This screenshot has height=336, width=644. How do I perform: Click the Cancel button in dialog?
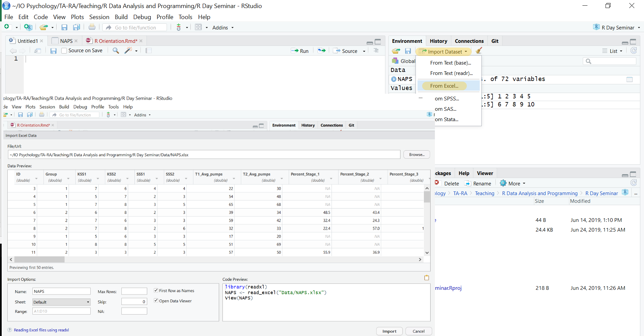(419, 331)
